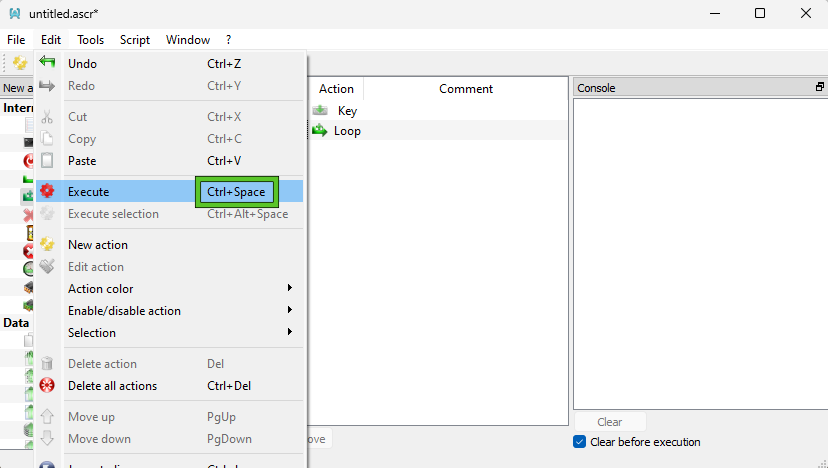Click the Key action row icon
The image size is (828, 468).
coord(320,110)
